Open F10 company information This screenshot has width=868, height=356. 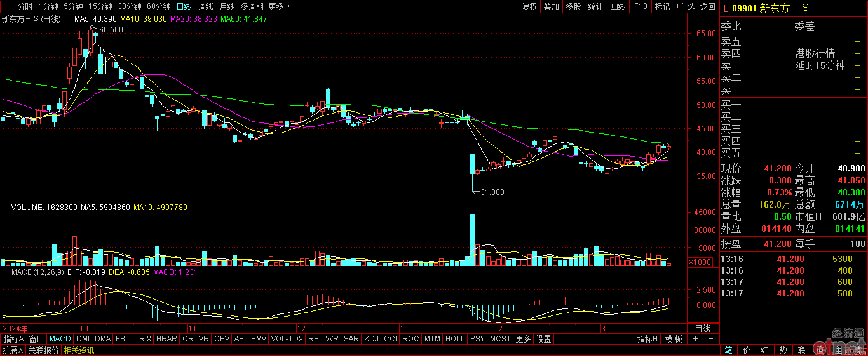[641, 6]
